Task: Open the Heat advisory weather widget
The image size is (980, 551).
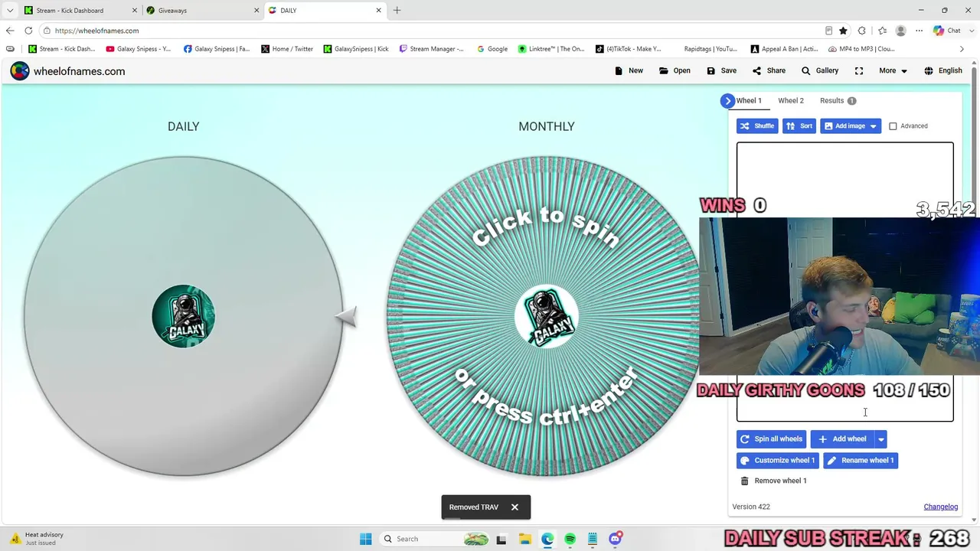Action: pyautogui.click(x=37, y=539)
